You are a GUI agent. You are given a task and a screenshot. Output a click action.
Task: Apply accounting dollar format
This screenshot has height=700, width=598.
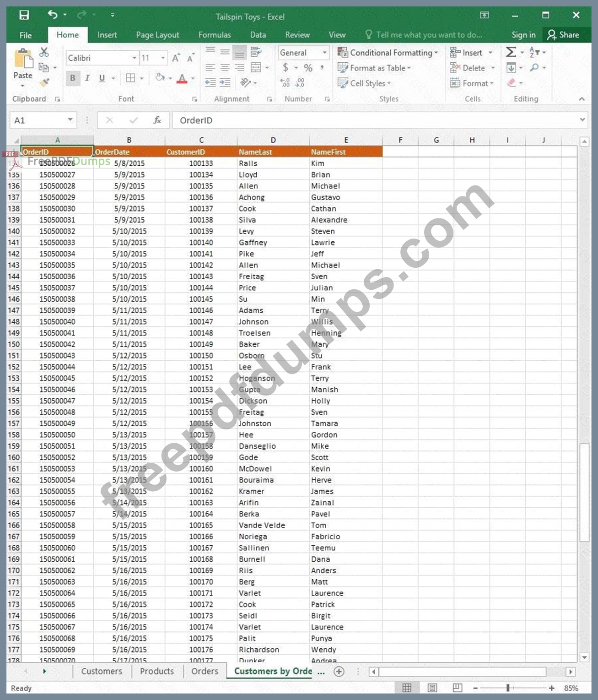pos(286,68)
